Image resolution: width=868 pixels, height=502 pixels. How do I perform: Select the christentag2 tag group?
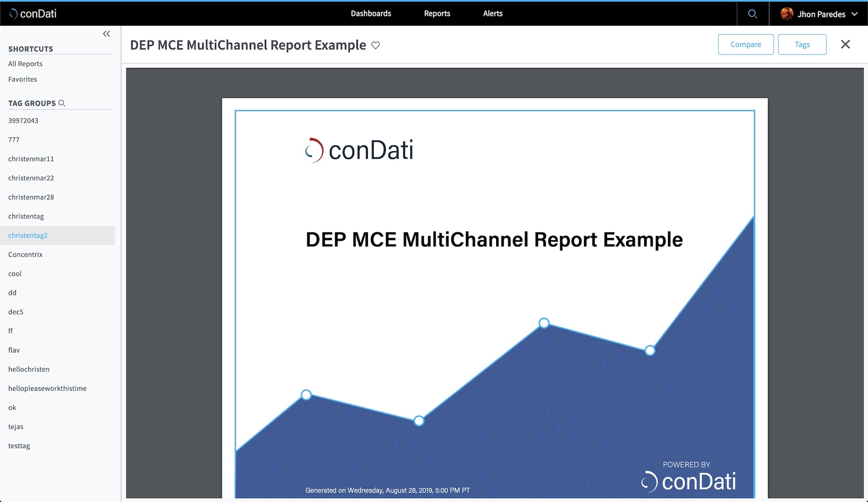(28, 235)
